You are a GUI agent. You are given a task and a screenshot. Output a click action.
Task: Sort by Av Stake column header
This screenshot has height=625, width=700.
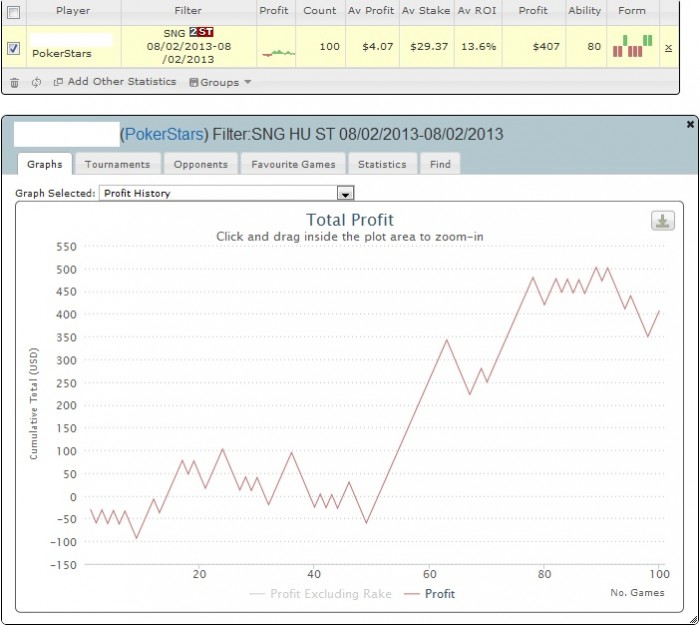tap(426, 10)
